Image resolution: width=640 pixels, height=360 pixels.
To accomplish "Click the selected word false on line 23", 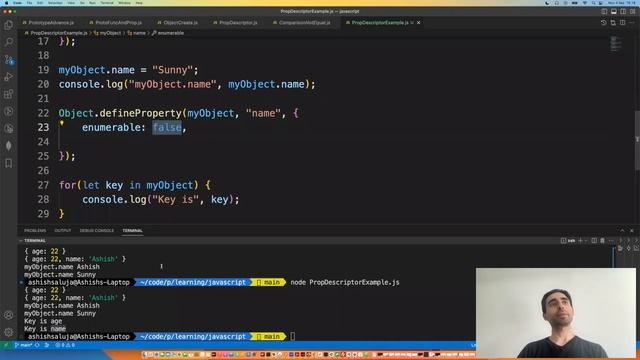I will click(167, 128).
